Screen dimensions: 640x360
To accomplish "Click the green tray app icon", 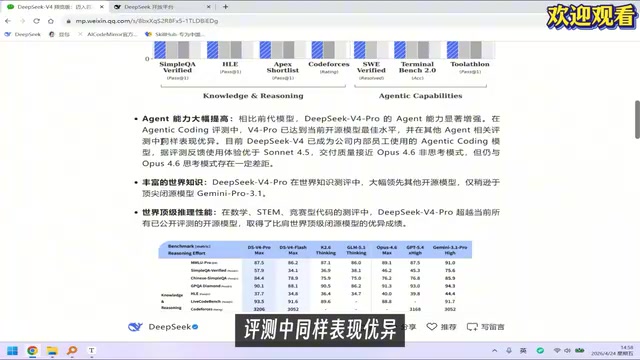I will [x=540, y=351].
